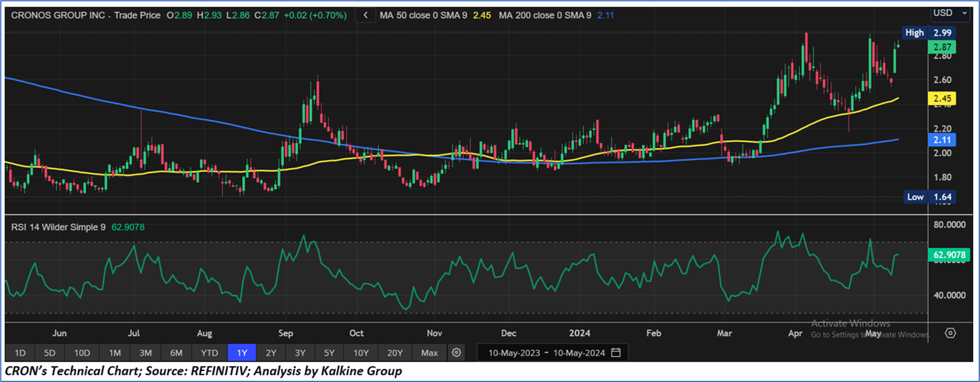Open the chart settings gear icon
Image resolution: width=980 pixels, height=382 pixels.
point(456,352)
